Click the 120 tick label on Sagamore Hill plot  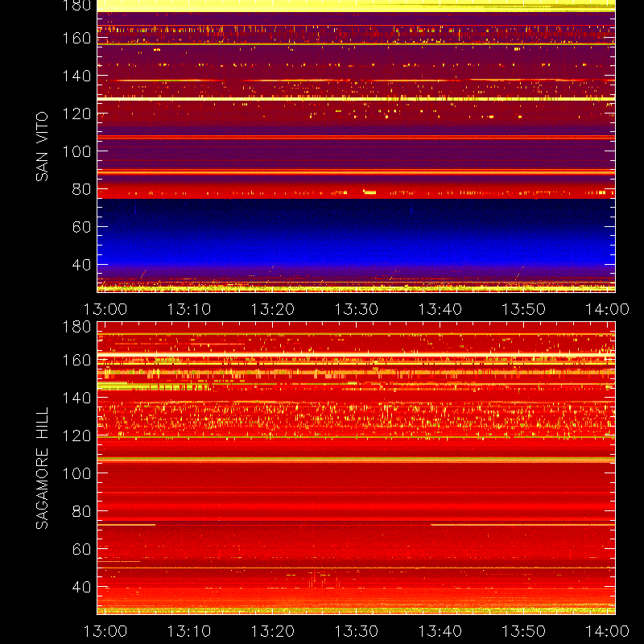tap(76, 436)
